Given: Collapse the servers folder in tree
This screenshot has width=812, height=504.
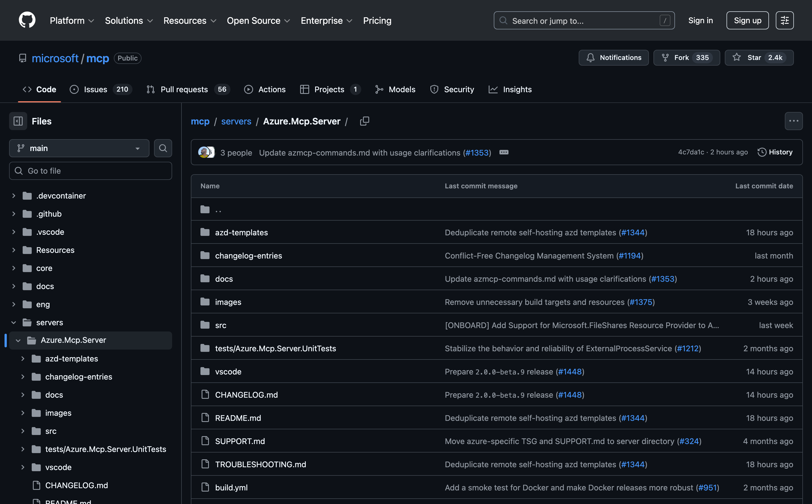Looking at the screenshot, I should point(14,322).
